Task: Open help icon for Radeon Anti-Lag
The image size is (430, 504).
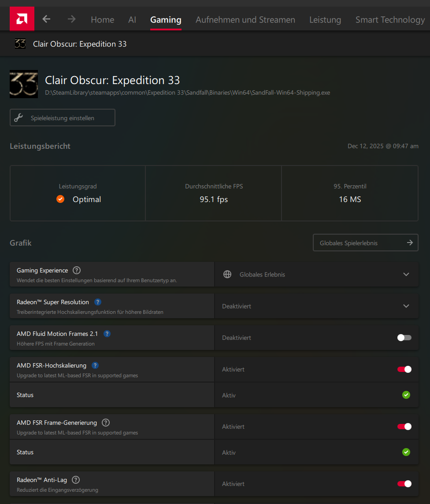Action: point(76,480)
